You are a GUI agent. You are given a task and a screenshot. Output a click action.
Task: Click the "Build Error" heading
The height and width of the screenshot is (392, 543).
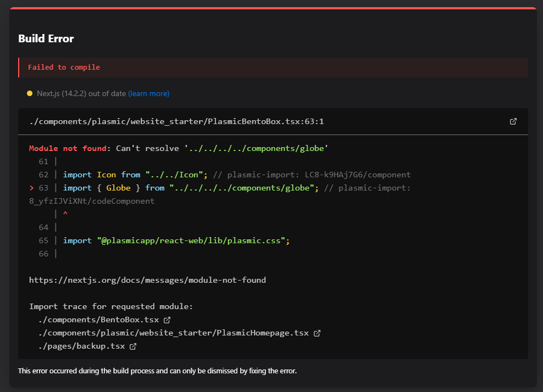pyautogui.click(x=46, y=38)
